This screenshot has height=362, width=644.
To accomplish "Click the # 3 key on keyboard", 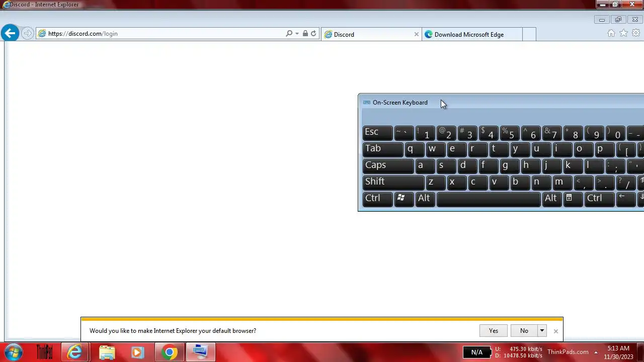I will click(x=467, y=133).
